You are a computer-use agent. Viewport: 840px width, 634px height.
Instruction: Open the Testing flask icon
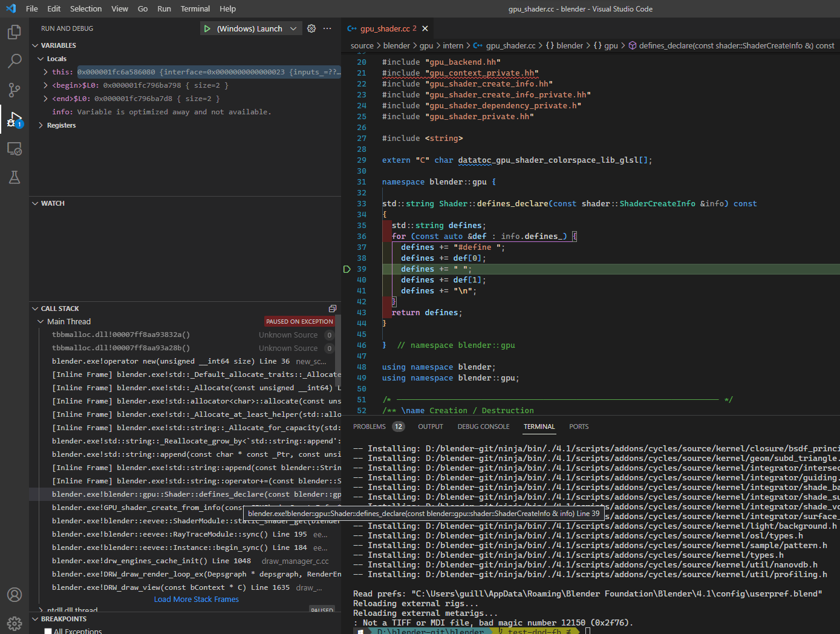click(x=14, y=177)
